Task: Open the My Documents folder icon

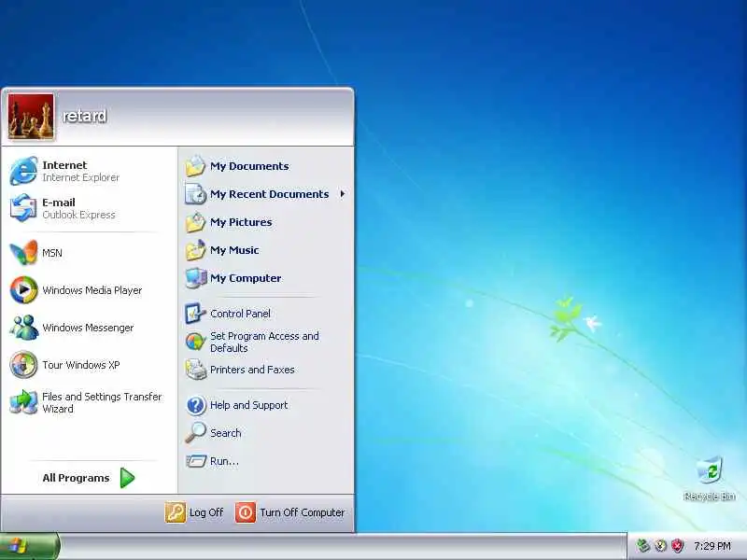Action: point(195,166)
